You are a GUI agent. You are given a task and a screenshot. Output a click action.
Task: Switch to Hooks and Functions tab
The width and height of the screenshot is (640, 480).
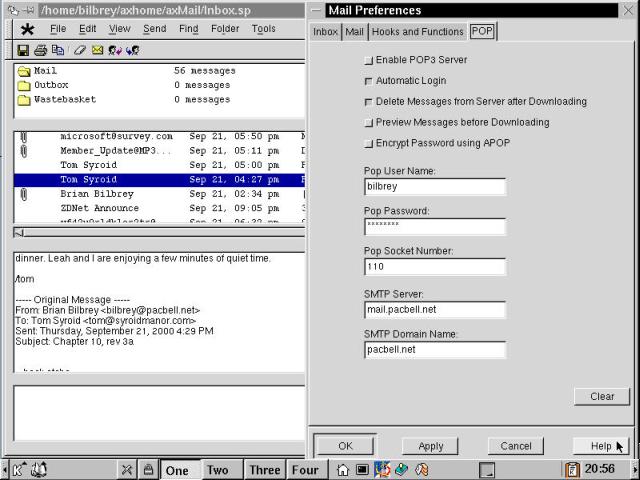(x=417, y=32)
